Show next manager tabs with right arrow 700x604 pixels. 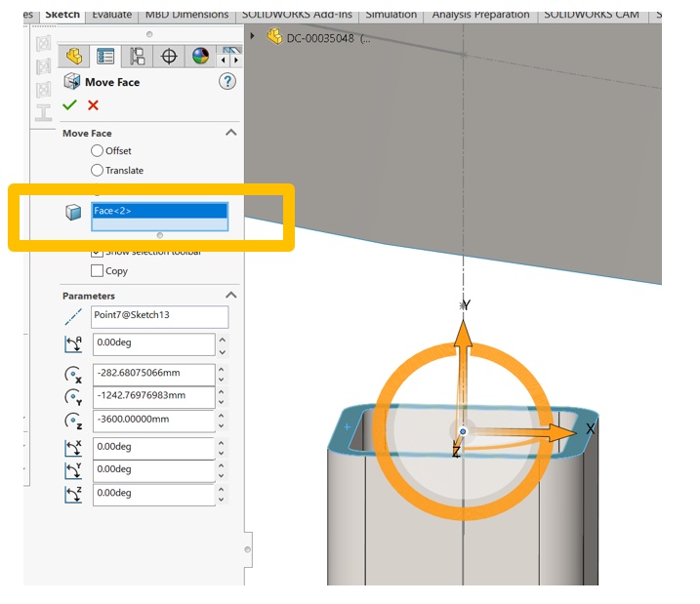pos(236,60)
